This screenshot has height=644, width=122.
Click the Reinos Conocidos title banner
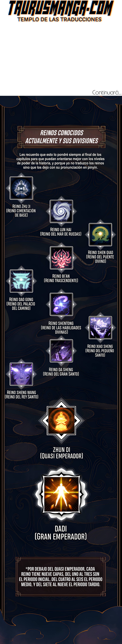click(61, 137)
